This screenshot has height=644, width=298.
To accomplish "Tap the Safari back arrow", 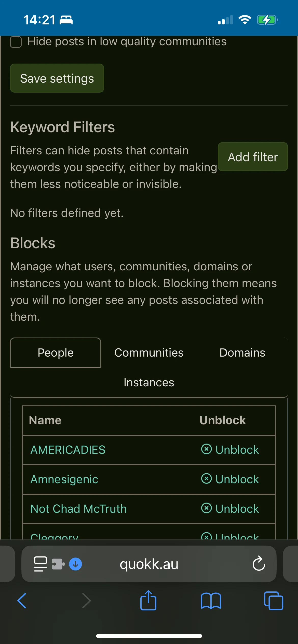I will point(22,601).
